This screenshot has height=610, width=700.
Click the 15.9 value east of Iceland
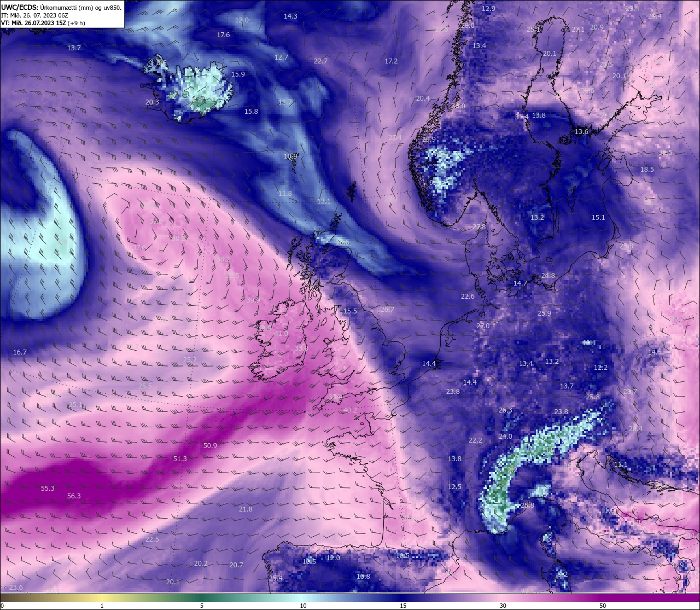[238, 74]
